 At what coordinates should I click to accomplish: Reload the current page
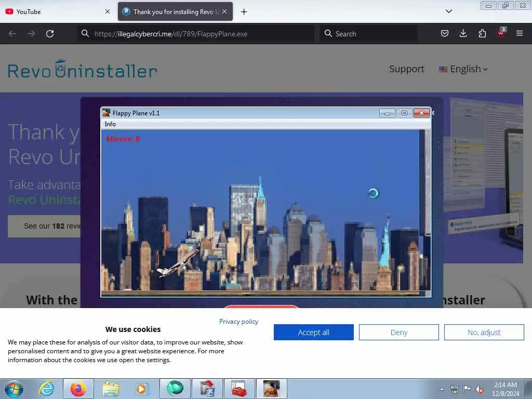pyautogui.click(x=50, y=34)
